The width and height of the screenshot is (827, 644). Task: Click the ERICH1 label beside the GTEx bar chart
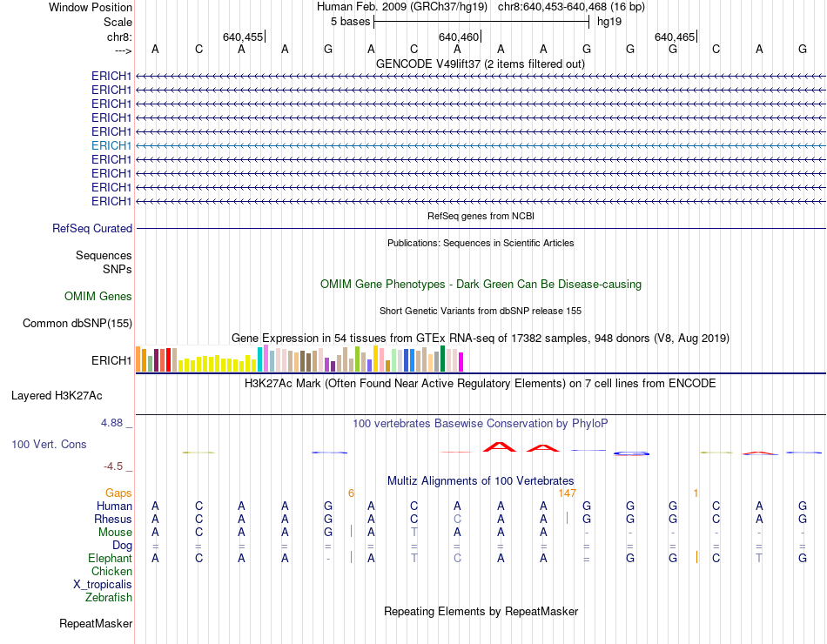point(111,361)
